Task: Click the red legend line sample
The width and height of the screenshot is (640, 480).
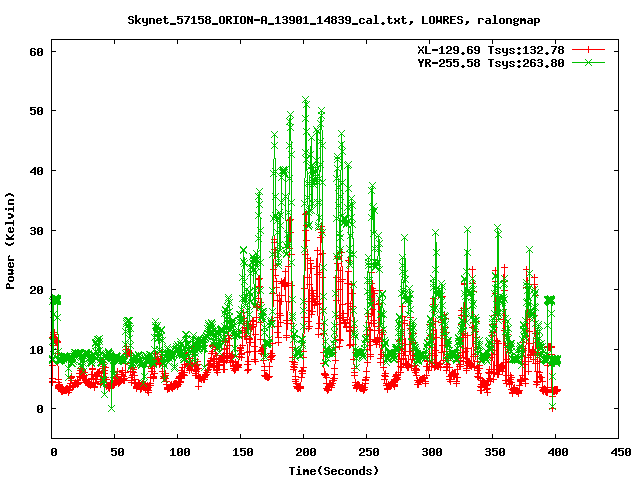Action: [x=588, y=50]
